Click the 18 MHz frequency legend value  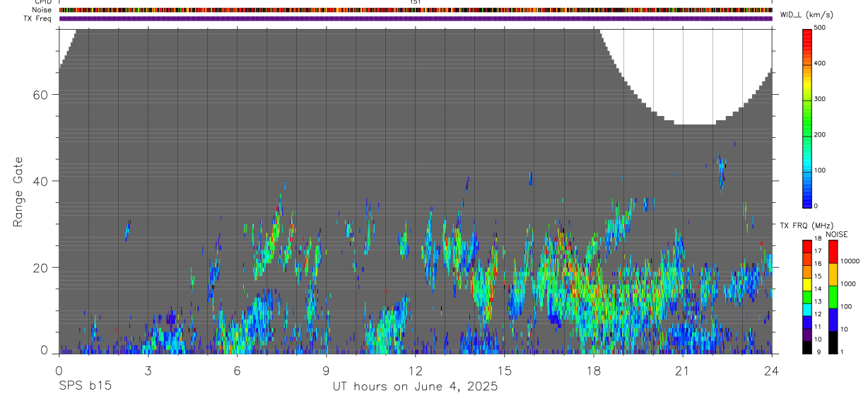819,239
